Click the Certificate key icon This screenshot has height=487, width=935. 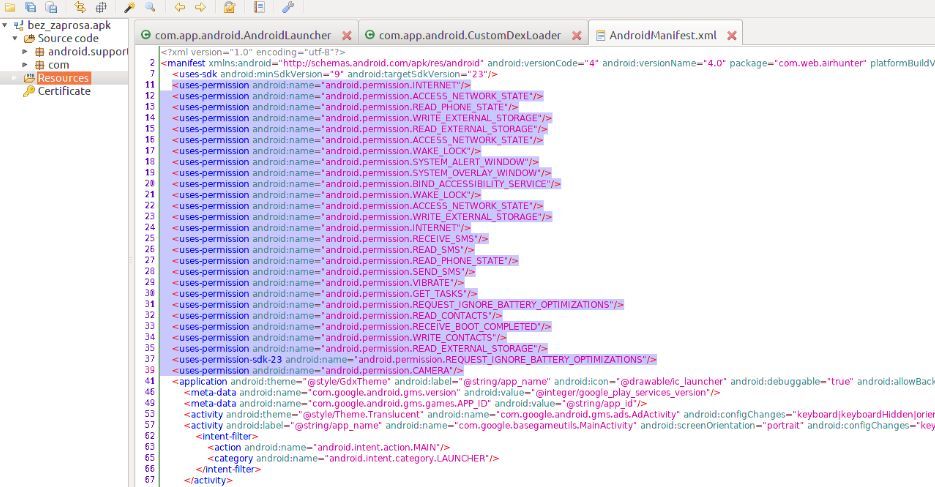point(29,91)
